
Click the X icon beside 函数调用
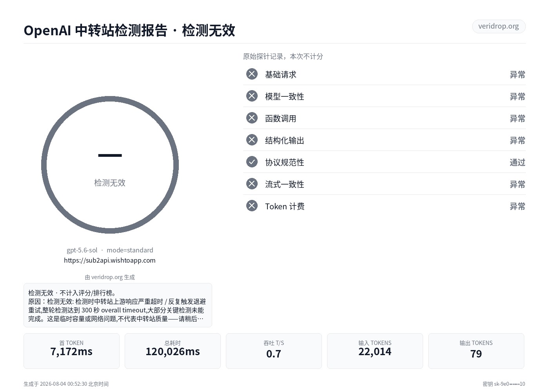click(252, 118)
